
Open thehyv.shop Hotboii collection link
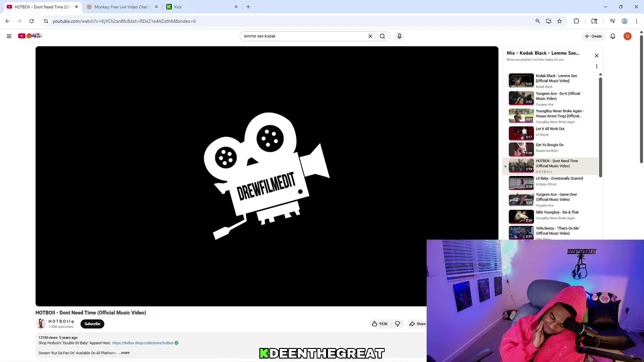click(143, 343)
